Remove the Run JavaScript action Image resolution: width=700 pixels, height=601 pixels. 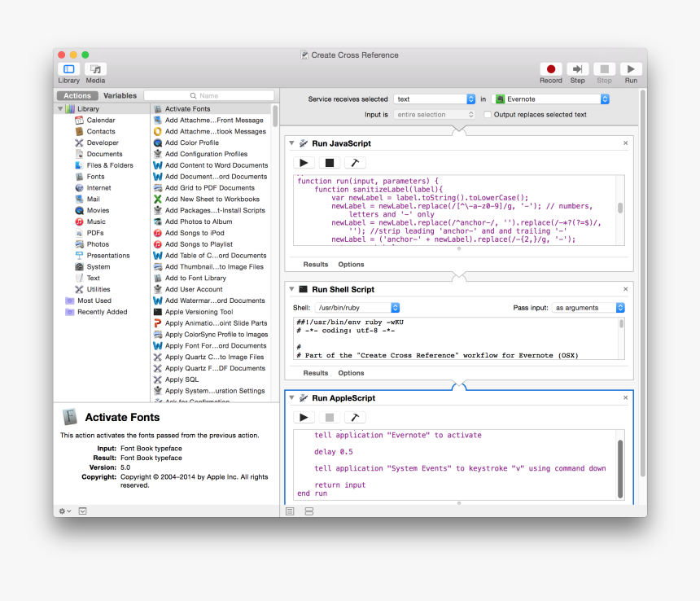(x=625, y=143)
